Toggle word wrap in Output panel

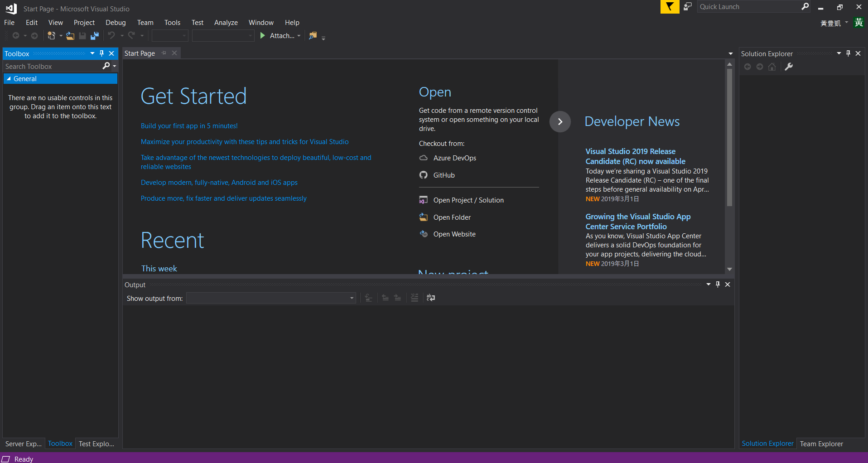click(431, 298)
